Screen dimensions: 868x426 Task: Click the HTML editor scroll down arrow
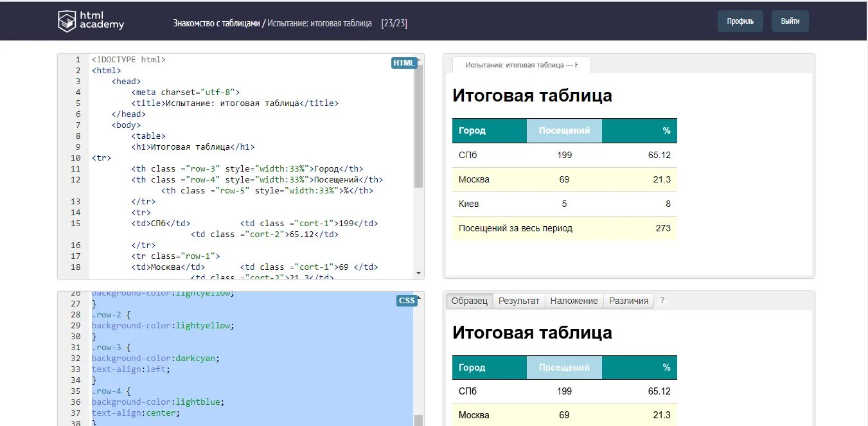pos(419,273)
